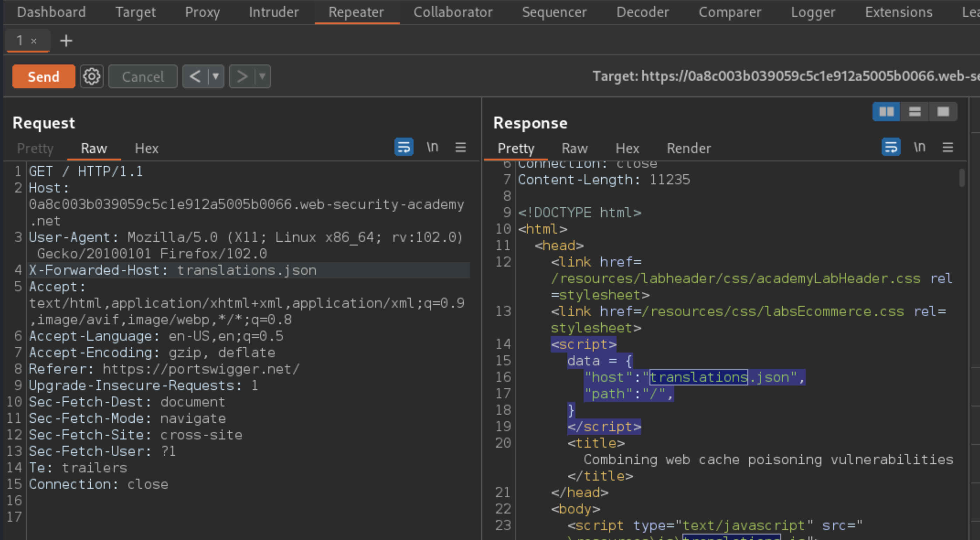Switch Response view to Pretty
This screenshot has height=540, width=980.
(516, 148)
